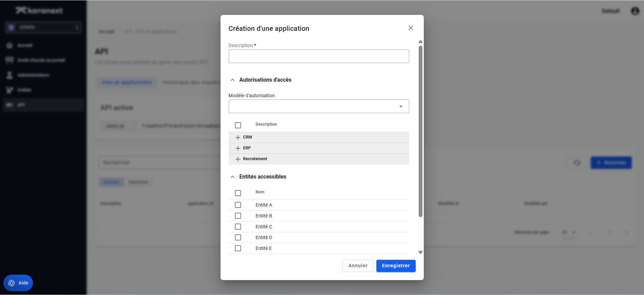The height and width of the screenshot is (295, 644).
Task: Close the Création d'une application dialog
Action: (411, 28)
